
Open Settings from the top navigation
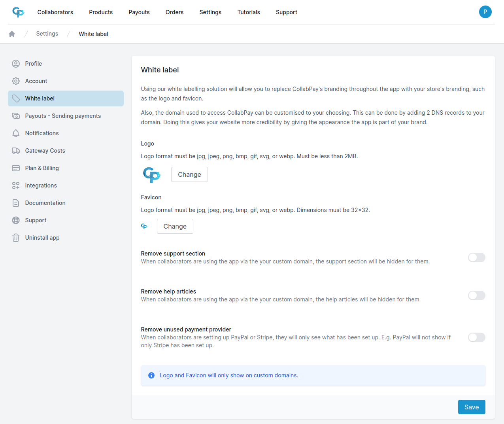click(x=210, y=12)
